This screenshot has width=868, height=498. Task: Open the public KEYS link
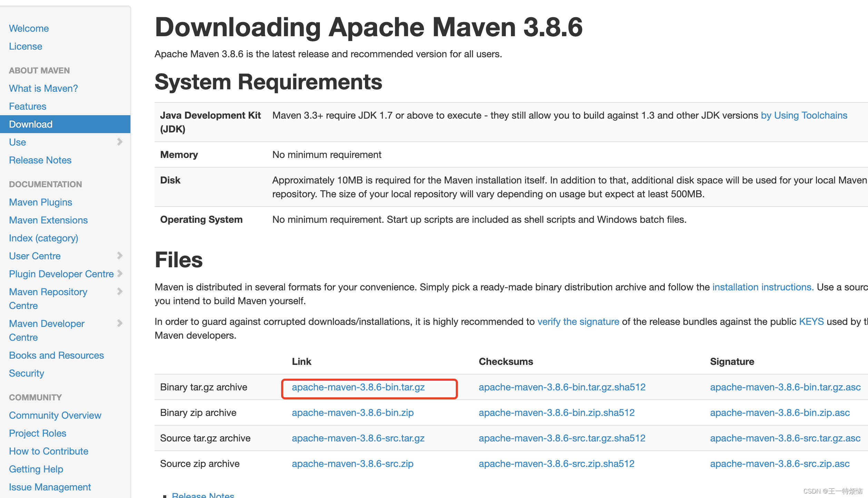[x=811, y=321]
